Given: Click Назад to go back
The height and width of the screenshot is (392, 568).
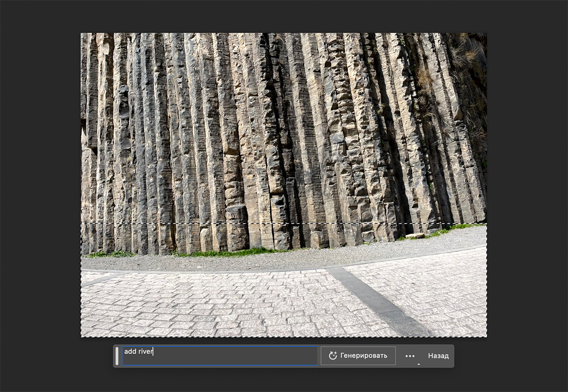Looking at the screenshot, I should [x=438, y=356].
